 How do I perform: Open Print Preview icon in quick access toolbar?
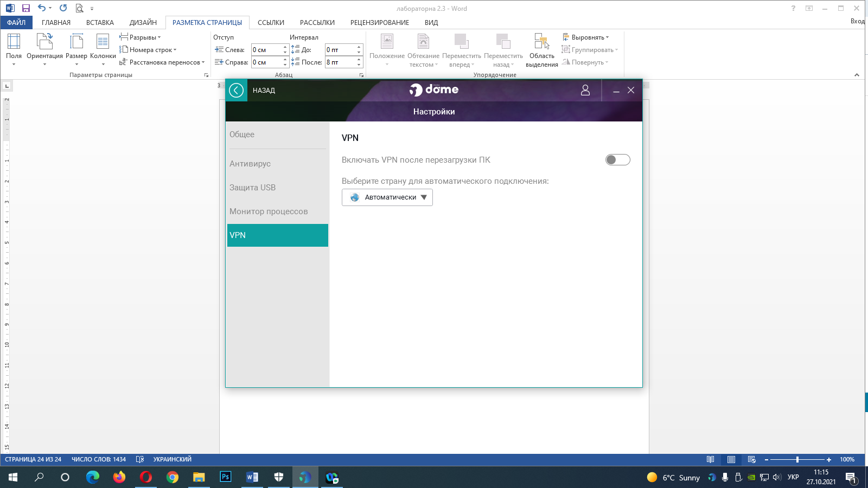80,8
